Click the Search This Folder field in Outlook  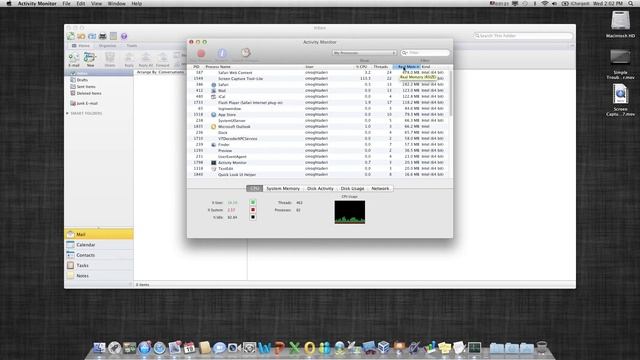[x=523, y=36]
